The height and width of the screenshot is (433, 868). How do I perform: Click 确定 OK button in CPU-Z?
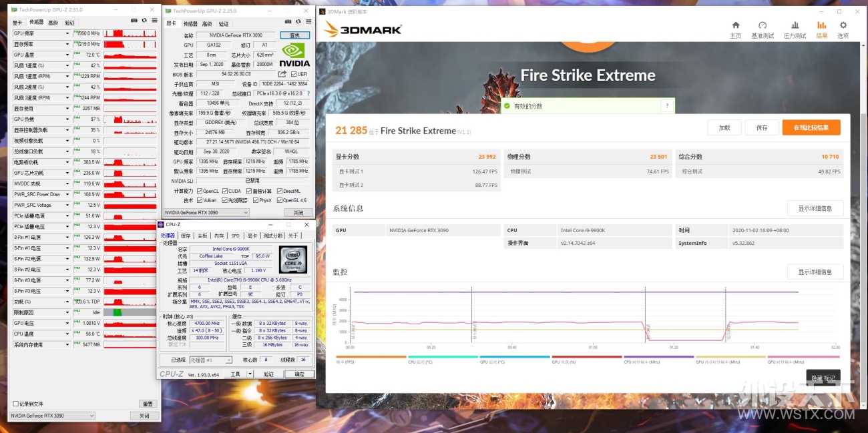(x=299, y=374)
